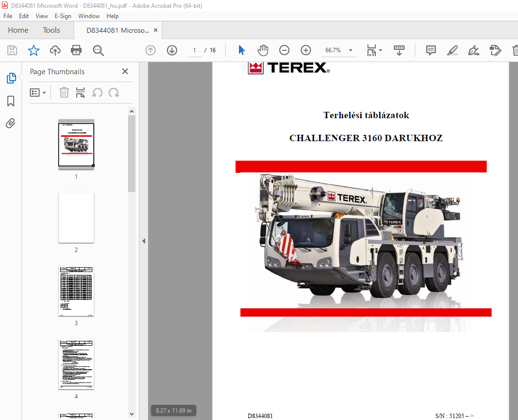Switch to the Home tab
The height and width of the screenshot is (420, 518).
(x=18, y=30)
